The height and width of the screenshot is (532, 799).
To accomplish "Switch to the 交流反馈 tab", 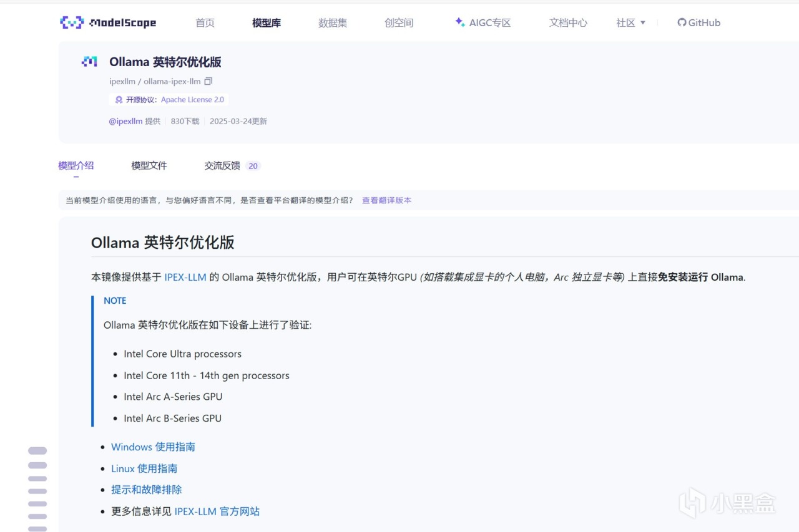I will pos(222,165).
